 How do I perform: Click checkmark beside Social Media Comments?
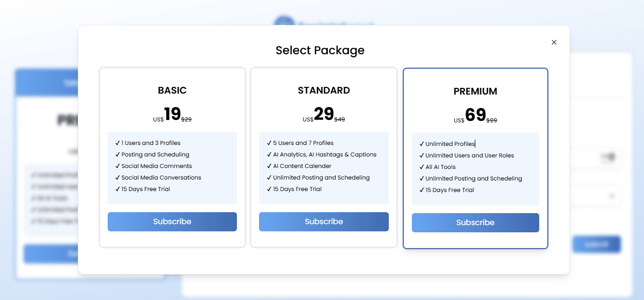[118, 166]
